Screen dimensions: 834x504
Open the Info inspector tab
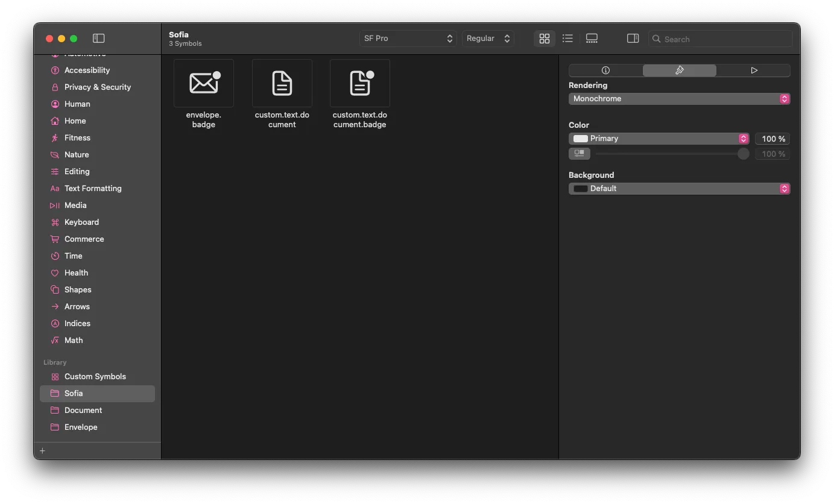(605, 71)
